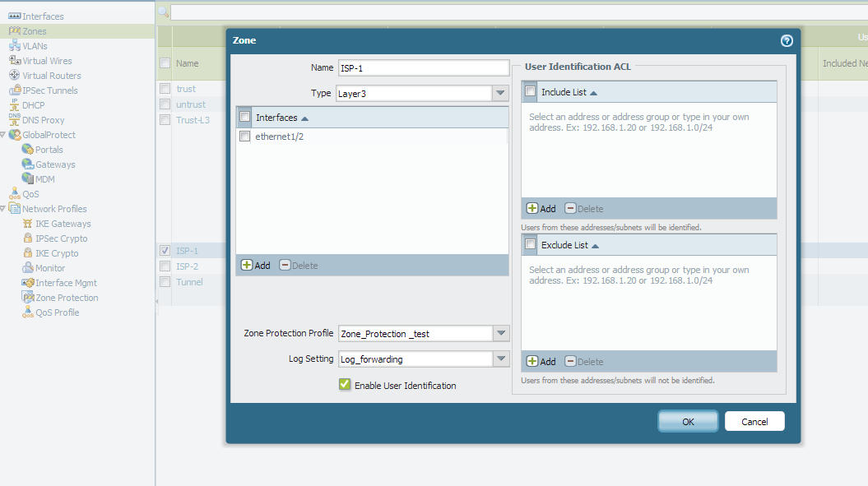Select the Zones sidebar icon
The height and width of the screenshot is (486, 868).
point(15,31)
